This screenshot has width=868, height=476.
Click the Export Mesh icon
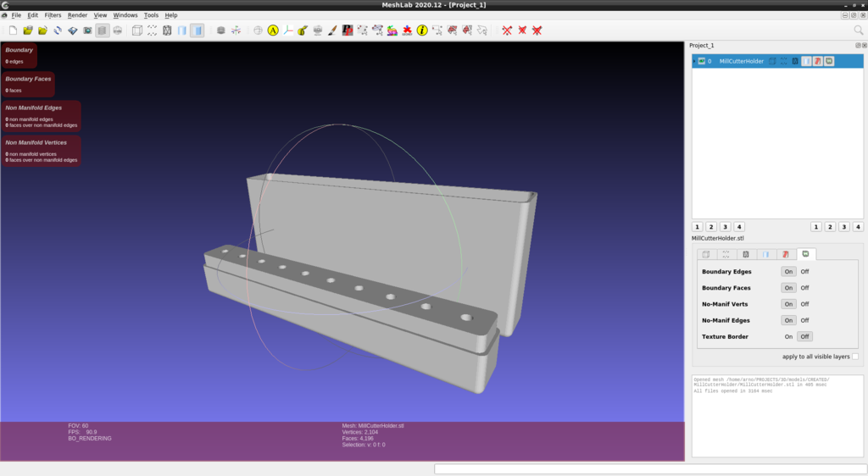click(x=73, y=30)
